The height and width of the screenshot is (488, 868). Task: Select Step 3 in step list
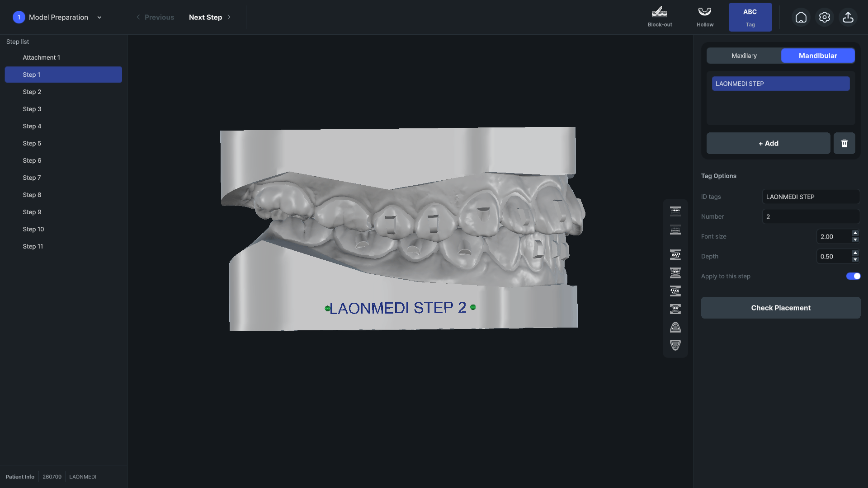pyautogui.click(x=63, y=109)
